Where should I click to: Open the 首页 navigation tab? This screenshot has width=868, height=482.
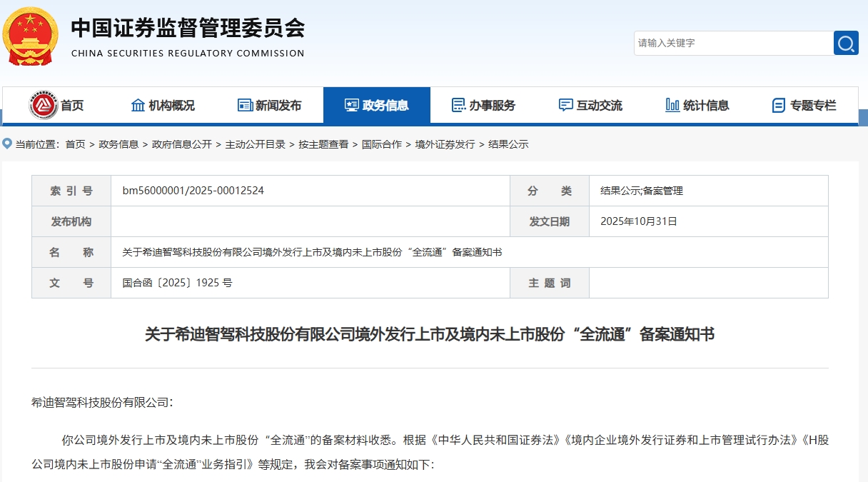(x=56, y=106)
